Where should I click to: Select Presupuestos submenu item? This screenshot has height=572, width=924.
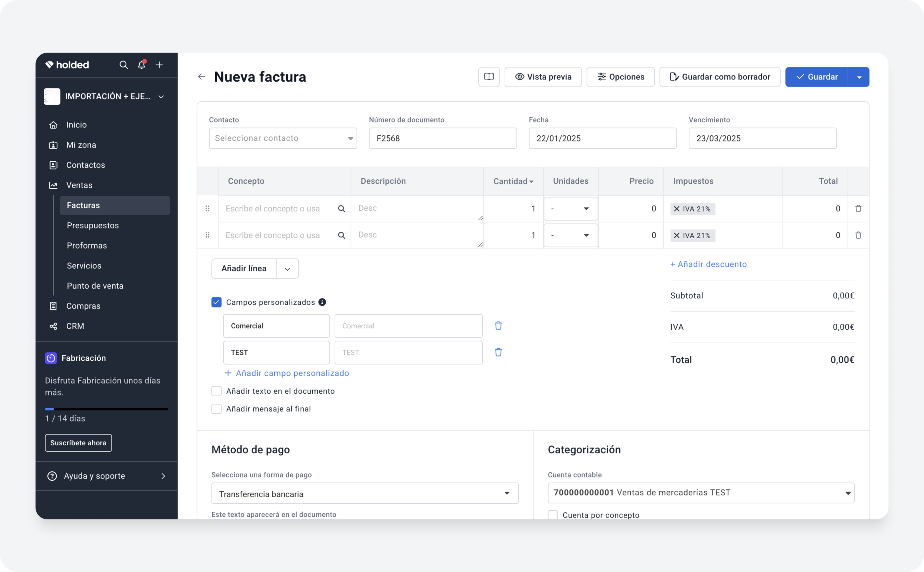[x=93, y=226]
